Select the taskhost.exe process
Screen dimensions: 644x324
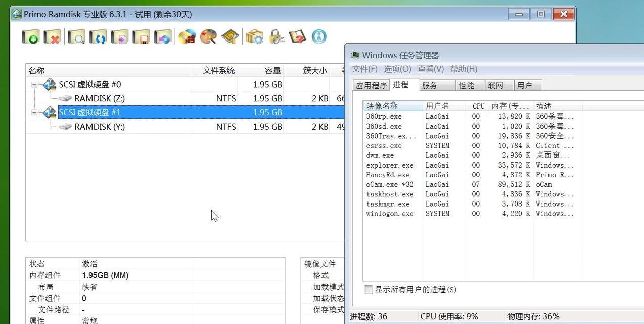pyautogui.click(x=472, y=194)
